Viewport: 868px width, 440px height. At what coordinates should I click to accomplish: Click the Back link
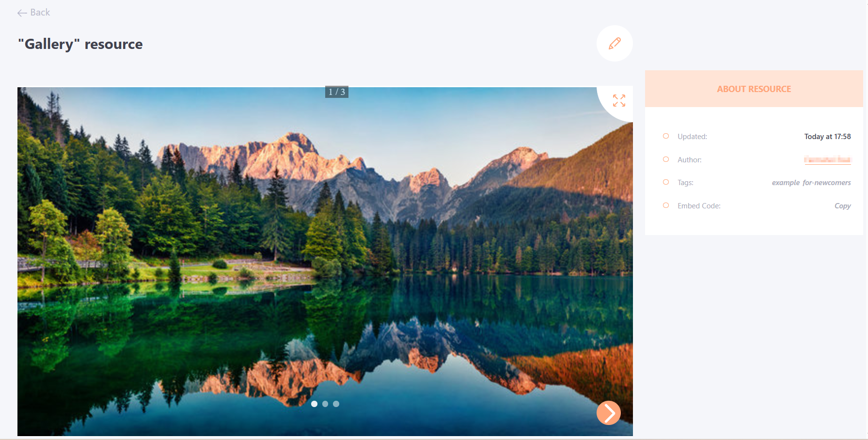[x=33, y=13]
